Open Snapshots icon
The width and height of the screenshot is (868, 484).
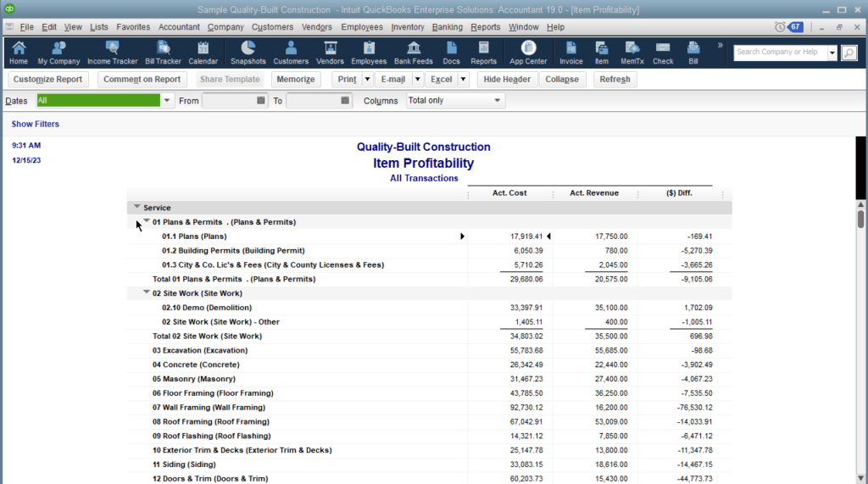pyautogui.click(x=248, y=53)
